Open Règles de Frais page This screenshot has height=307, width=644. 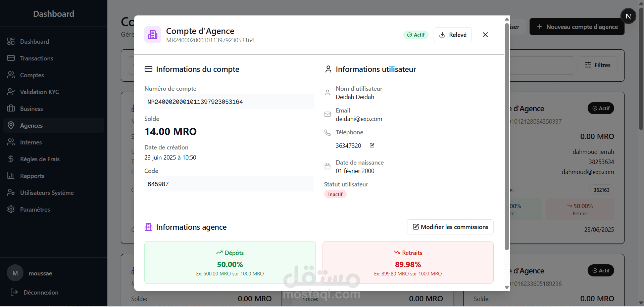pos(54,159)
